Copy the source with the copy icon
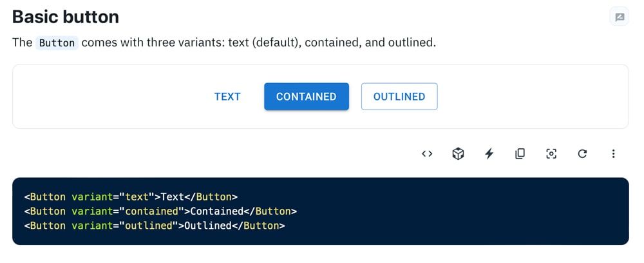This screenshot has width=644, height=263. [x=520, y=153]
